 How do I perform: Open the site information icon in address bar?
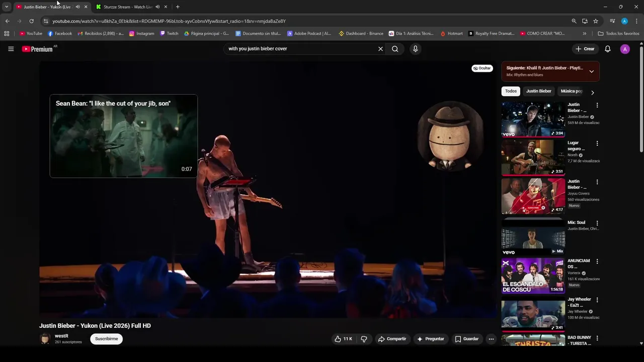pyautogui.click(x=45, y=21)
